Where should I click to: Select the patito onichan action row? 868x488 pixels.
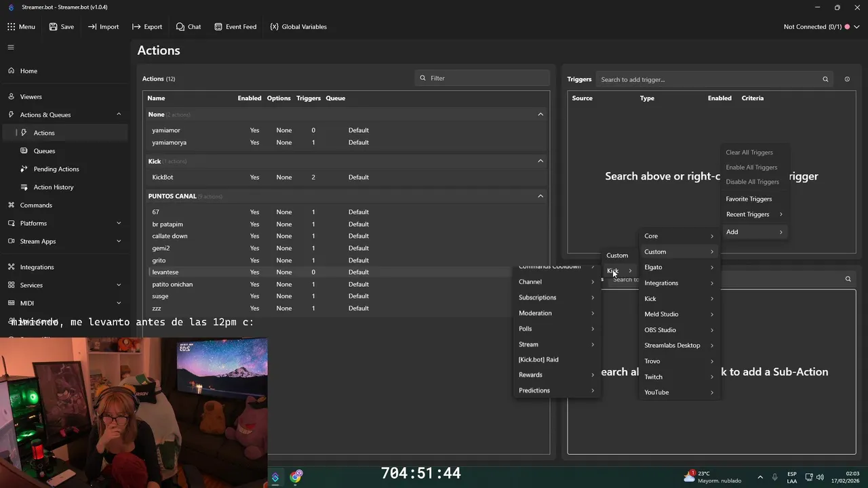pyautogui.click(x=346, y=284)
